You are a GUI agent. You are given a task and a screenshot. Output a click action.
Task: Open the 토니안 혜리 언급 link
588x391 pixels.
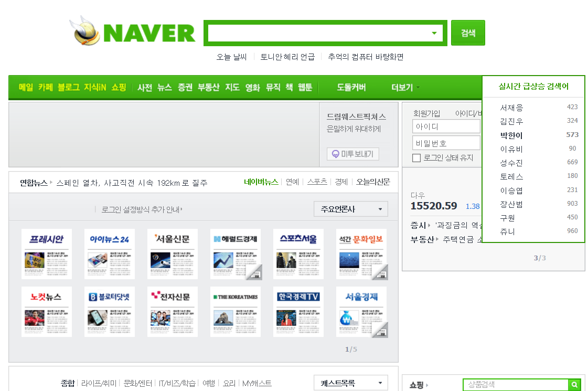point(287,57)
